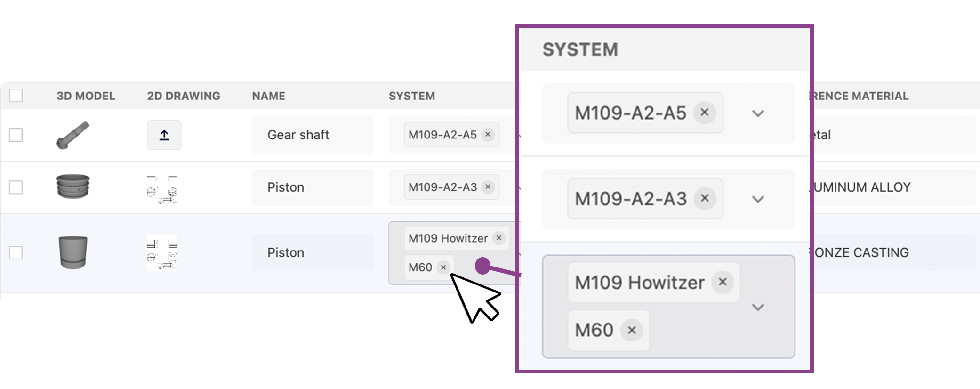The width and height of the screenshot is (980, 389).
Task: Click the NAME column header
Action: [x=268, y=96]
